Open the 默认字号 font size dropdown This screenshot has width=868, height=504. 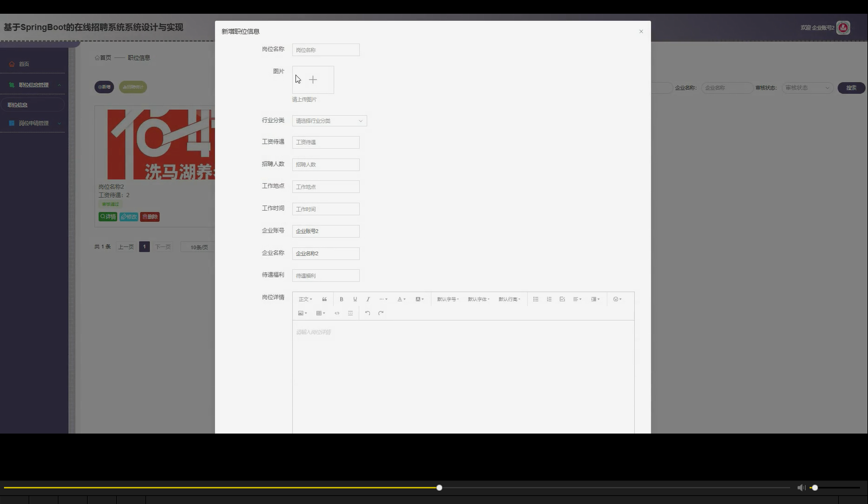(x=448, y=299)
